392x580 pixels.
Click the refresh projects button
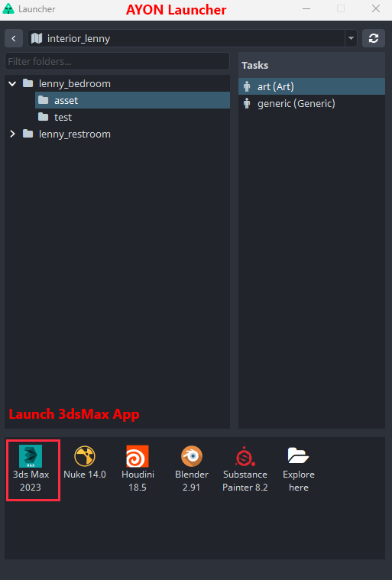[374, 38]
